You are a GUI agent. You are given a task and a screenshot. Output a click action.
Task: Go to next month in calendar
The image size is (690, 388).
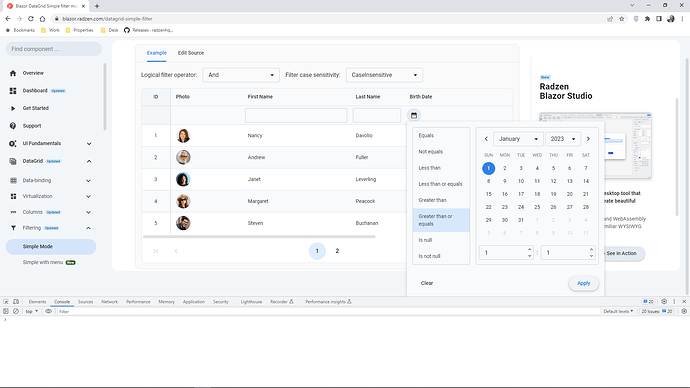tap(588, 139)
